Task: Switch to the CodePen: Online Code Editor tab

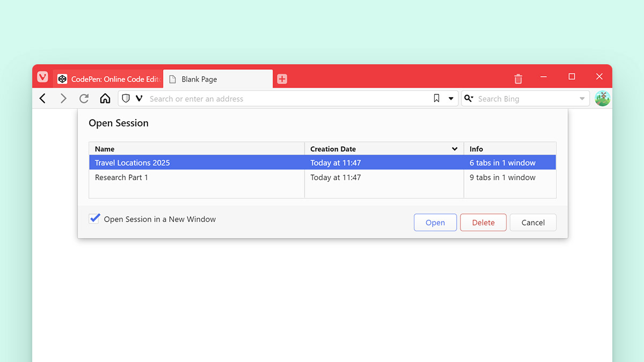Action: (108, 79)
